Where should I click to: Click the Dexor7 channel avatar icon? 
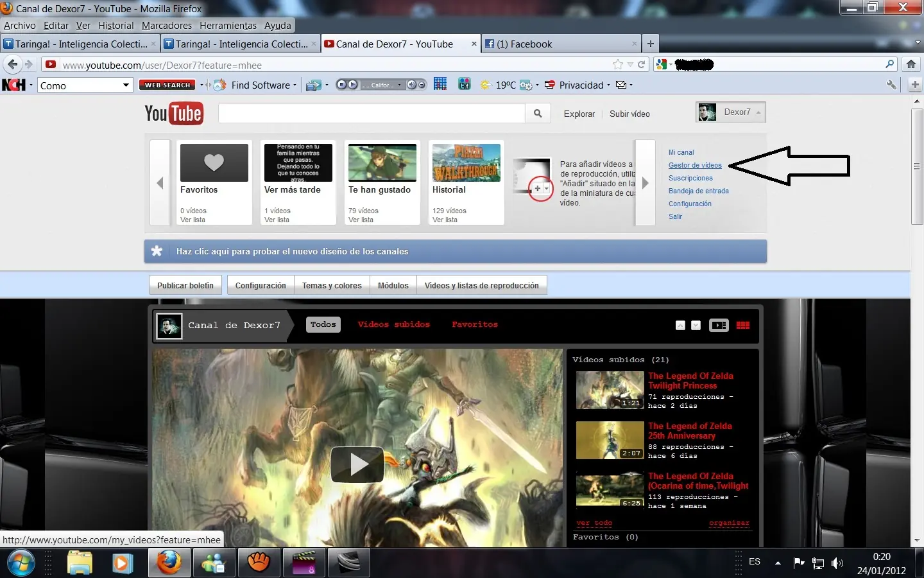(x=169, y=326)
